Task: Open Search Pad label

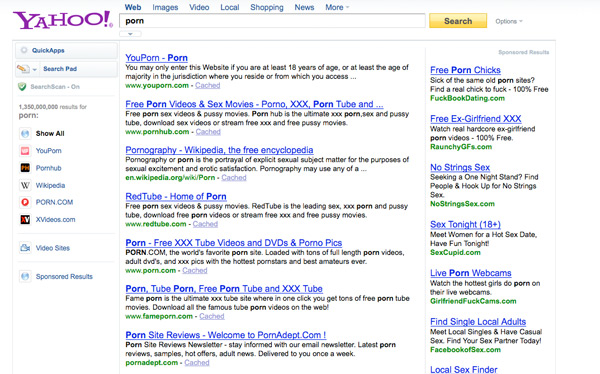Action: [x=60, y=69]
